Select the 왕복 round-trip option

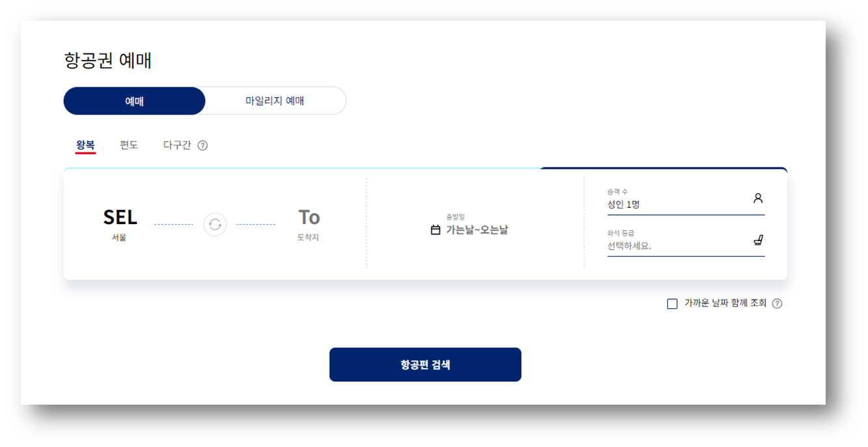85,145
